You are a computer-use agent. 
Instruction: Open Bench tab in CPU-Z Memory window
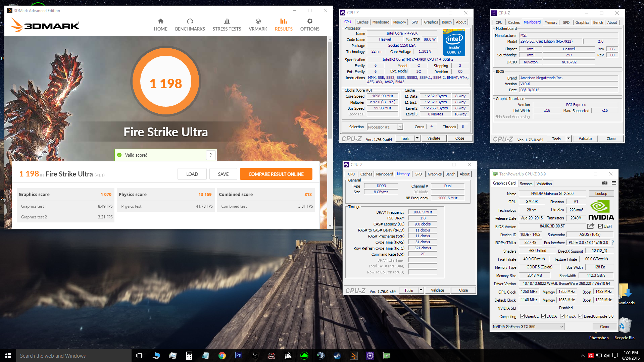[x=450, y=174]
